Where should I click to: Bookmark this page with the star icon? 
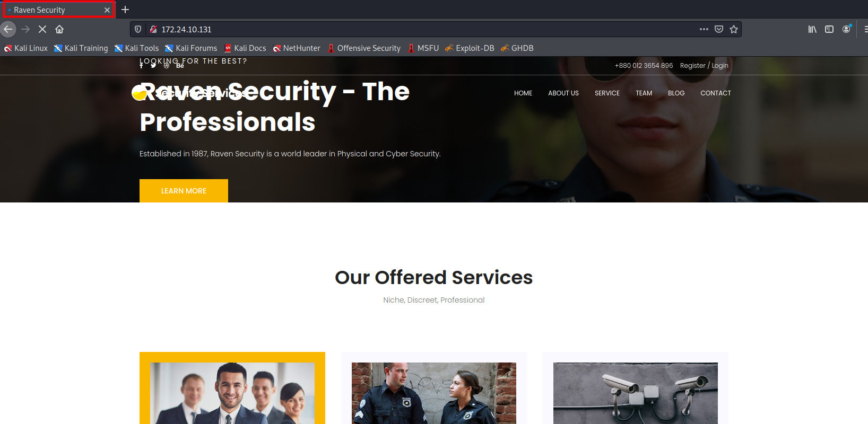point(734,29)
